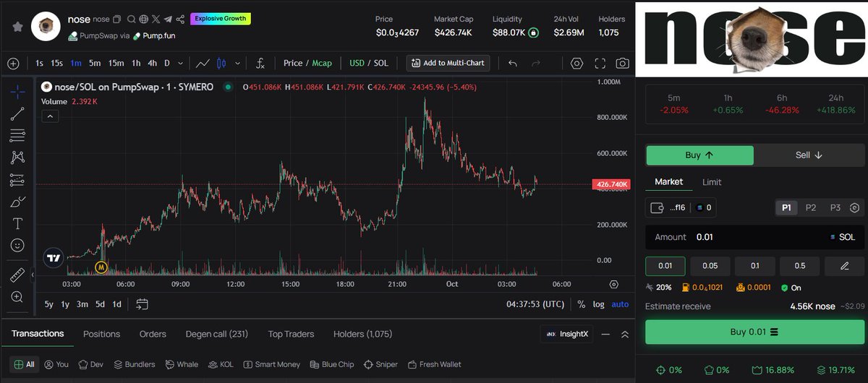Select the zoom in tool
The image size is (868, 383).
pyautogui.click(x=18, y=297)
